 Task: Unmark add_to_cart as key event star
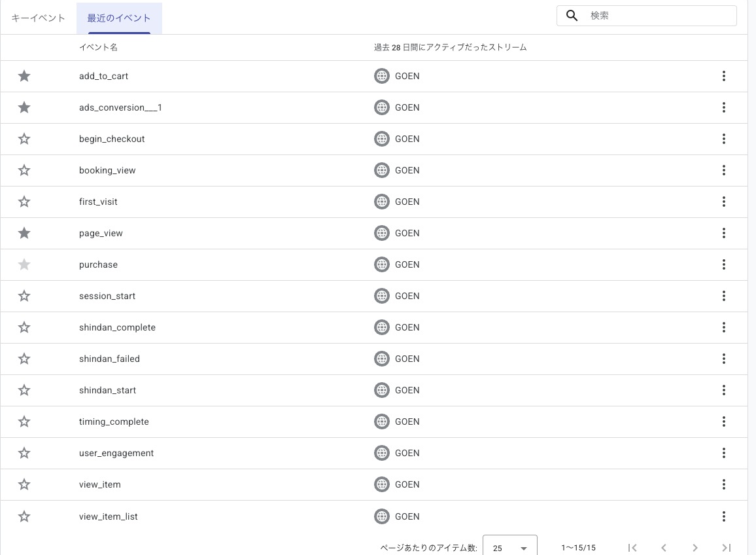[x=24, y=76]
